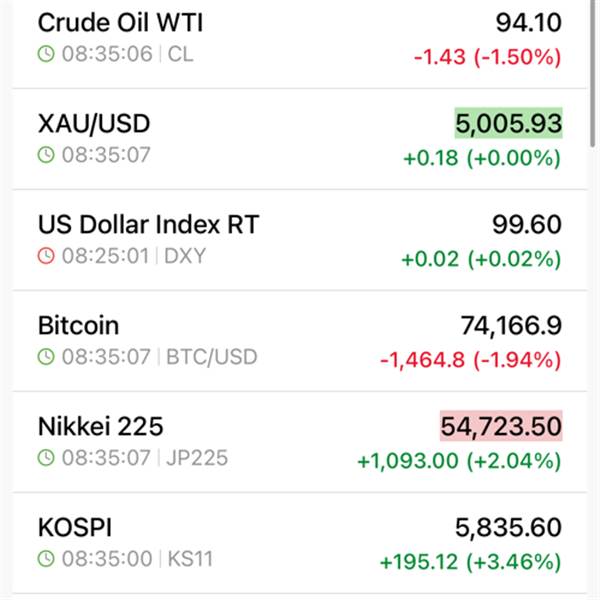This screenshot has width=600, height=600.
Task: Click the DXY ticker symbol label
Action: click(184, 256)
